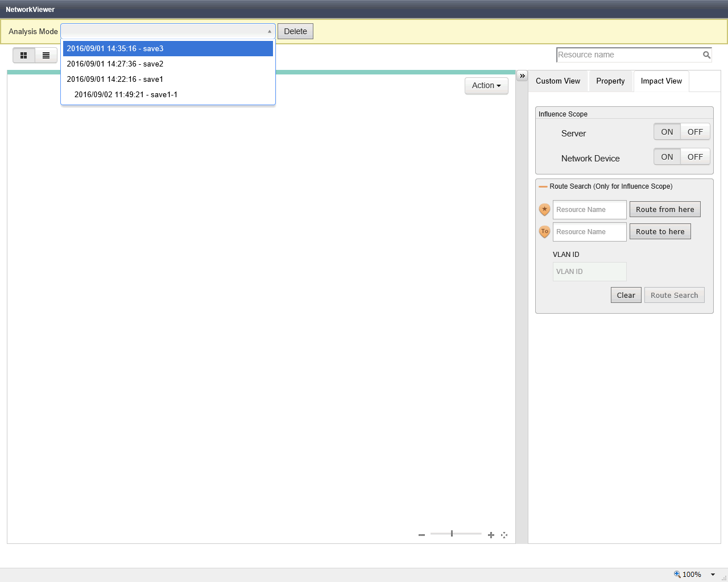Click the route start star marker icon

point(544,210)
